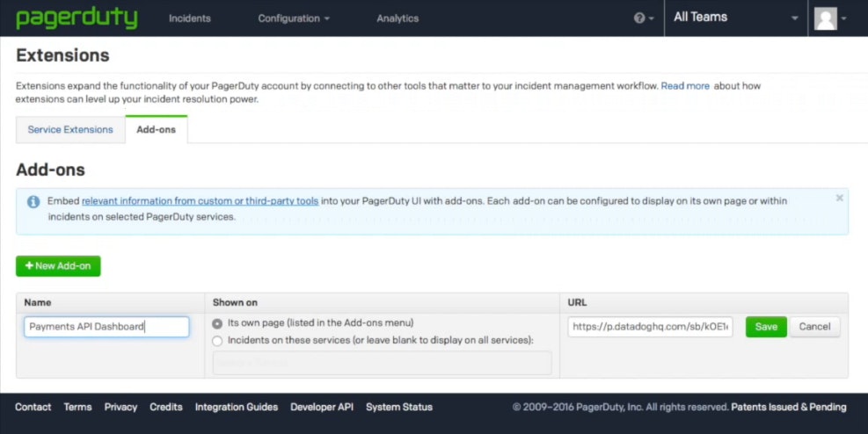Viewport: 868px width, 434px height.
Task: Click the blue info icon in banner
Action: [33, 201]
